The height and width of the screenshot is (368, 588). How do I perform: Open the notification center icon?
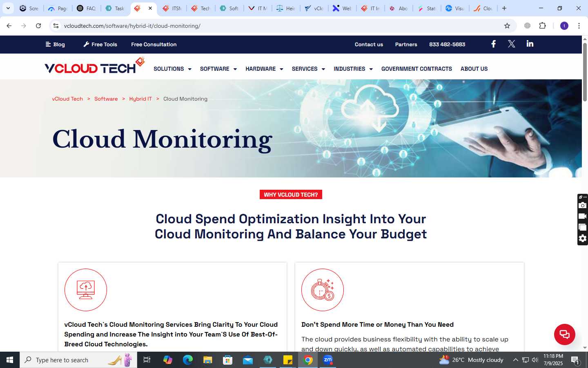575,360
